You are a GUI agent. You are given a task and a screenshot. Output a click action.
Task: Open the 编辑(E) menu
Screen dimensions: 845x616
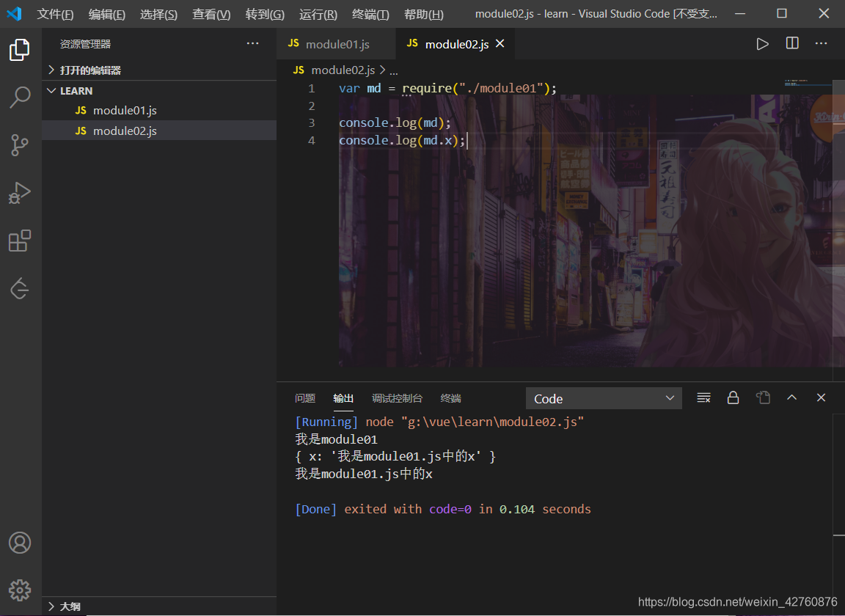[x=106, y=14]
